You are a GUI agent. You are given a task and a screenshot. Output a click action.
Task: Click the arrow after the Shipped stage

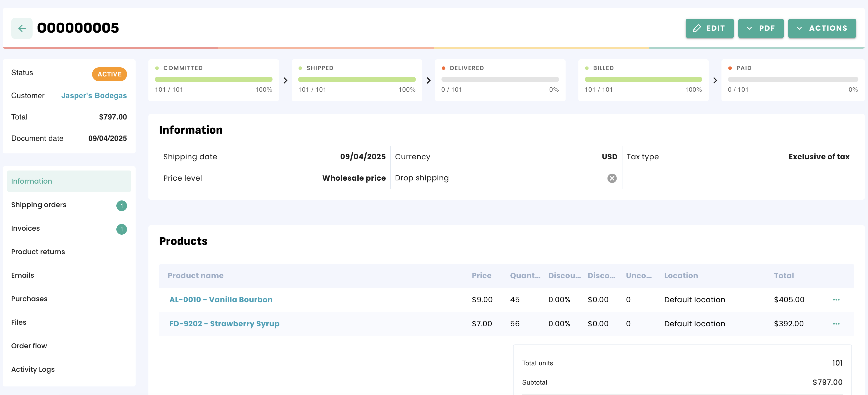click(x=428, y=80)
